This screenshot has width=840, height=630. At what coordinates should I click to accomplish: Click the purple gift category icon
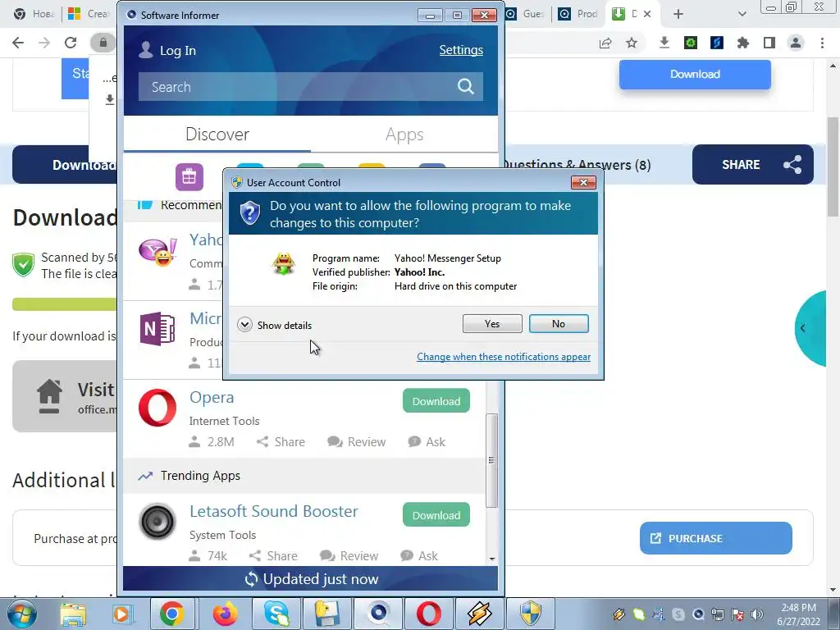(189, 177)
